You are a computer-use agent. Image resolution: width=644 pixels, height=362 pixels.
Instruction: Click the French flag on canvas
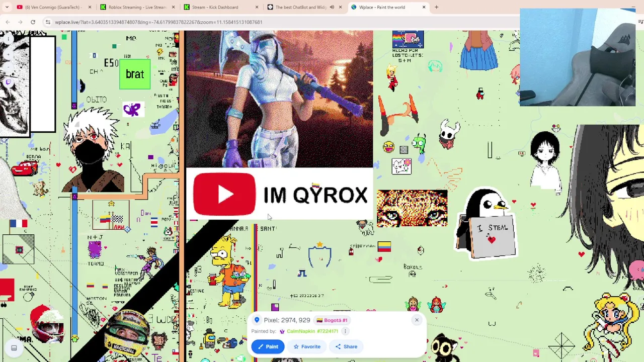click(18, 223)
